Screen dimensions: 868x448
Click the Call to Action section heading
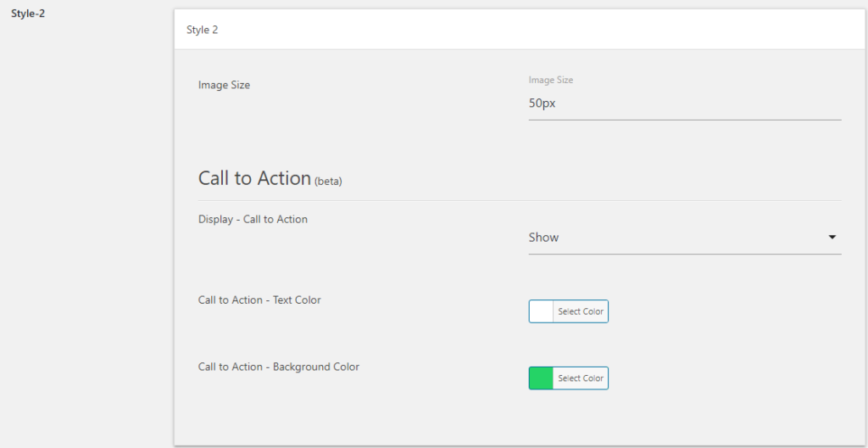pyautogui.click(x=254, y=178)
